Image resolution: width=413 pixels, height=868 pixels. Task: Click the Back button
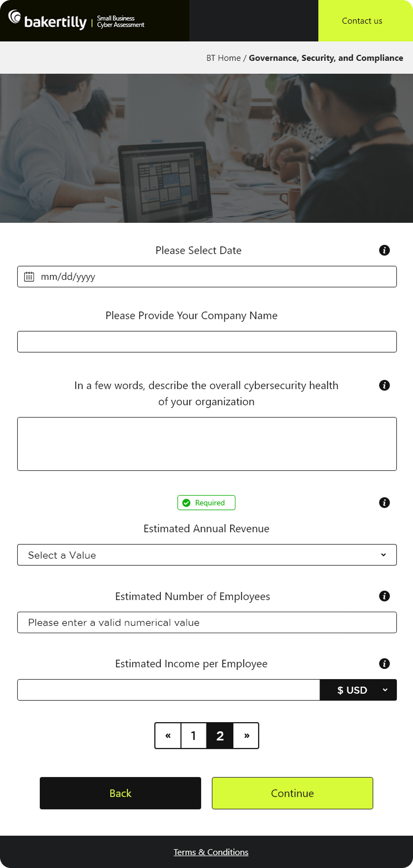[120, 793]
